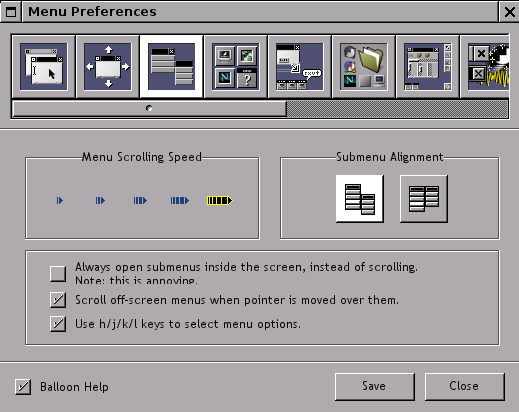Set menu scrolling speed to slowest
The width and height of the screenshot is (519, 412).
point(60,200)
